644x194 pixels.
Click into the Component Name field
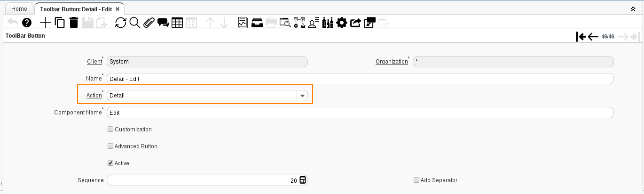pos(360,113)
